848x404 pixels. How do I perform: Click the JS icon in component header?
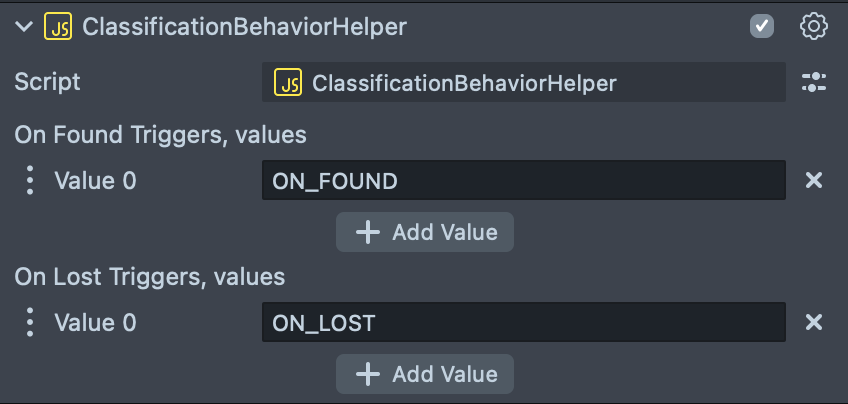click(58, 27)
